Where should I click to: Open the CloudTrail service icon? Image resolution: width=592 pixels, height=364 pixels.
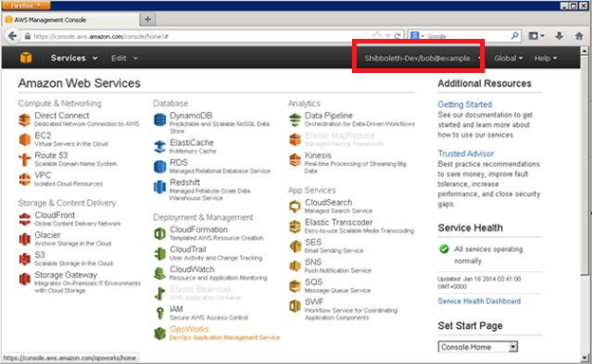click(159, 253)
